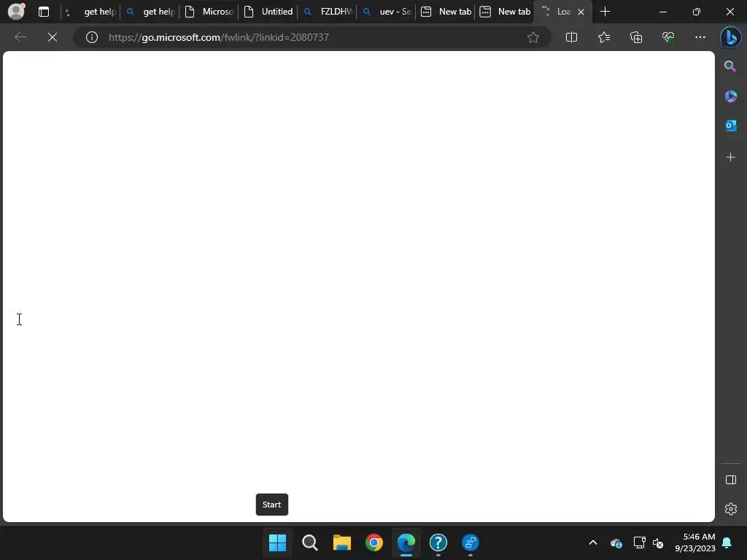
Task: Open the Windows Start menu
Action: (277, 542)
